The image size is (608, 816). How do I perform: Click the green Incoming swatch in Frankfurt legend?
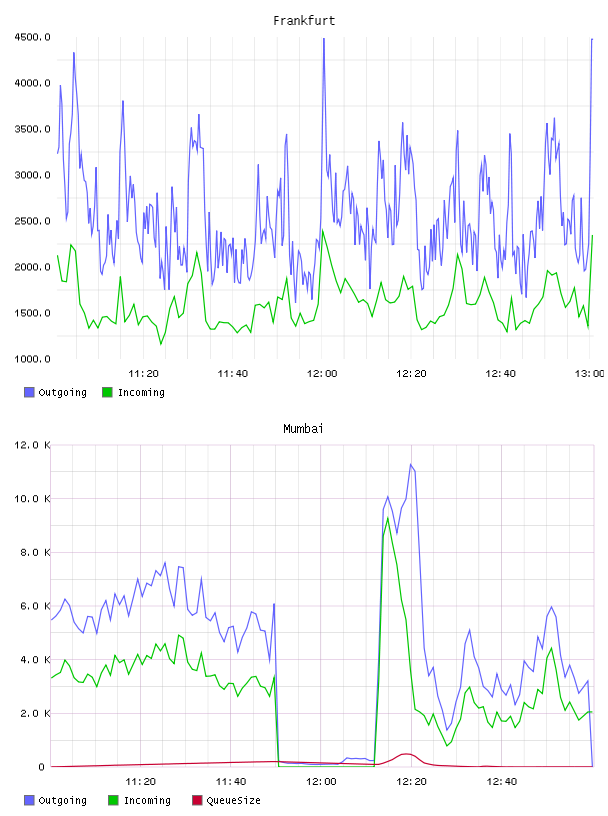(107, 392)
